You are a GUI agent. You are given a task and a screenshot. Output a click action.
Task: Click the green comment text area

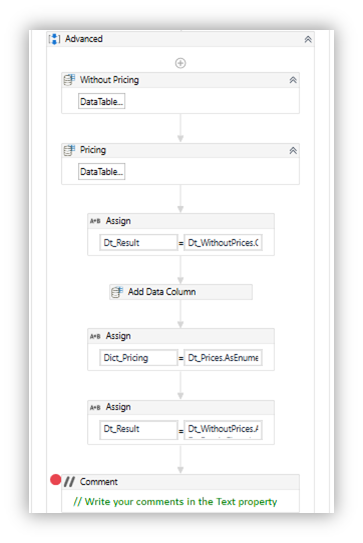175,501
